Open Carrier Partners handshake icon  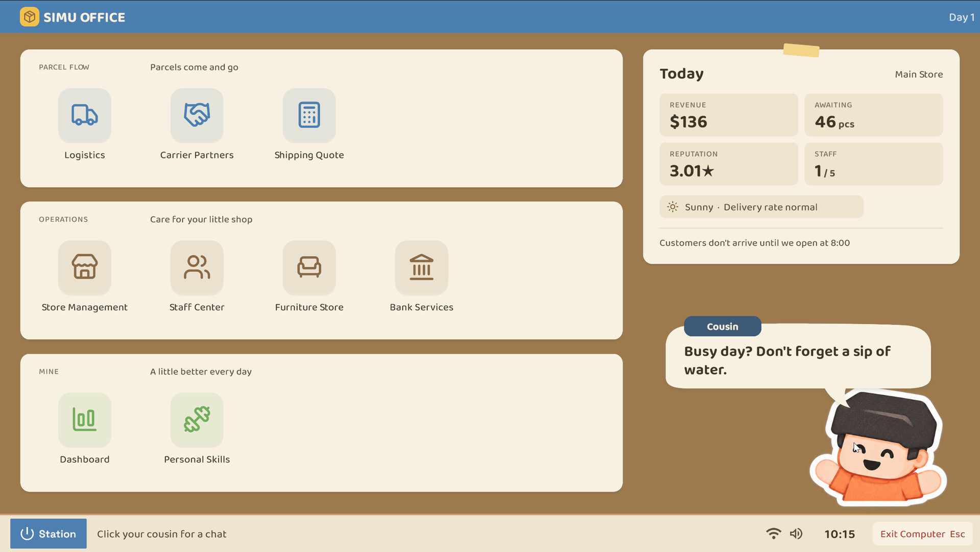pos(197,115)
